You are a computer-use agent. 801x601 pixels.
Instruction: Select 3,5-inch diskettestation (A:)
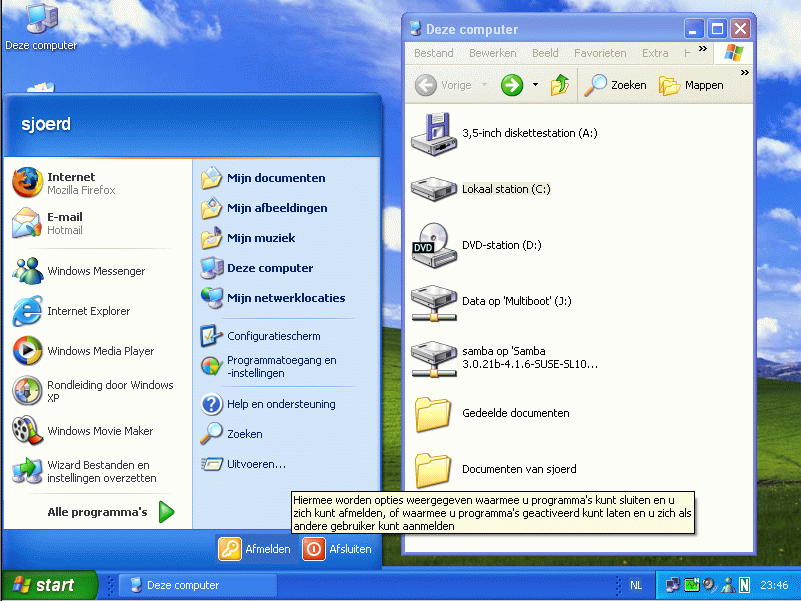click(504, 134)
